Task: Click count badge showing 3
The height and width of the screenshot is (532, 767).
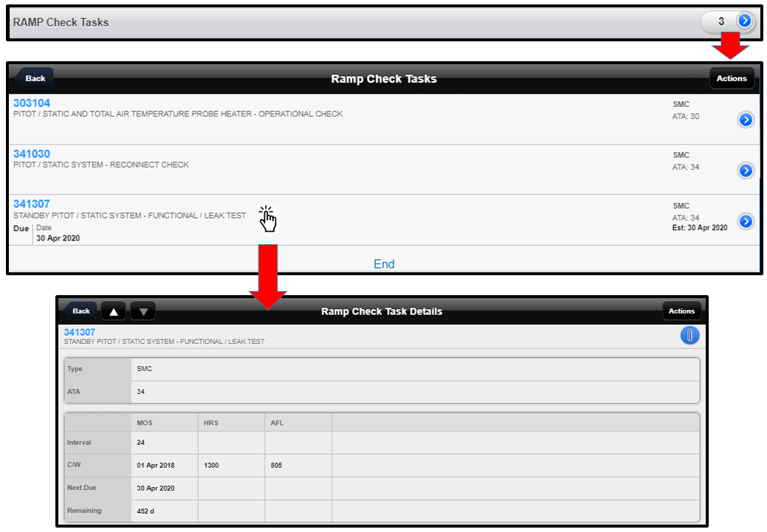Action: (721, 21)
